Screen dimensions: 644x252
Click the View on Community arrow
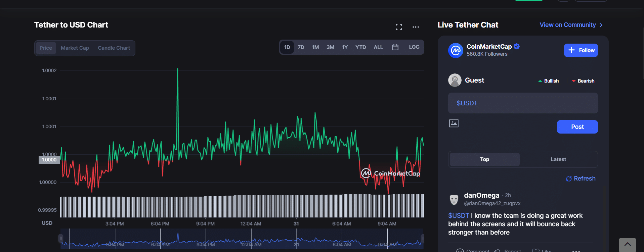coord(601,25)
